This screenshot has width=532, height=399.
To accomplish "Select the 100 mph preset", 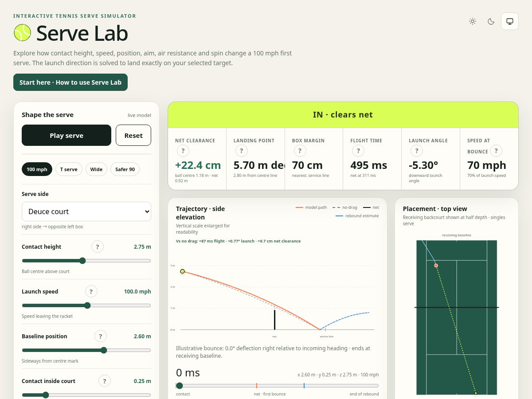I will pyautogui.click(x=37, y=169).
